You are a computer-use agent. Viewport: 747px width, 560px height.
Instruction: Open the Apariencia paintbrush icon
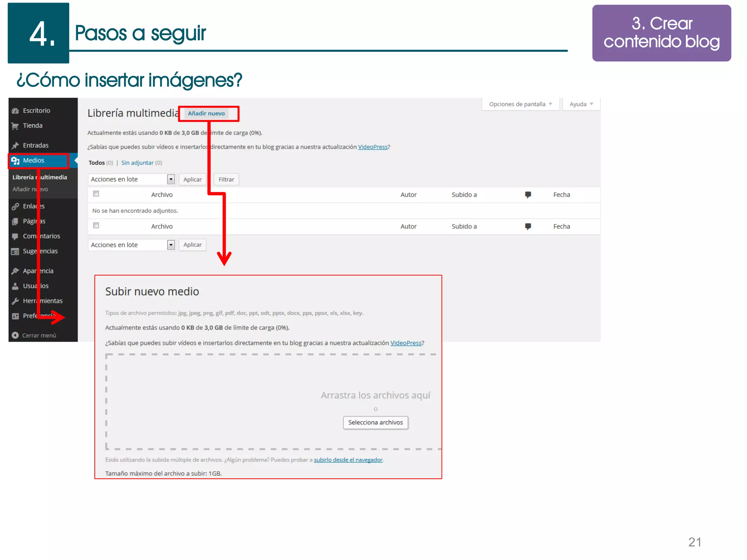15,271
